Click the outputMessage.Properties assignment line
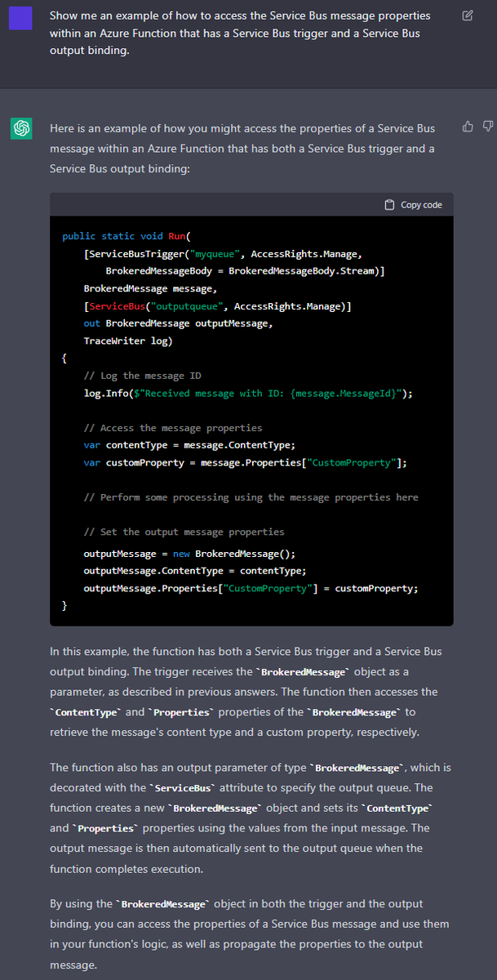The image size is (497, 980). pyautogui.click(x=251, y=589)
